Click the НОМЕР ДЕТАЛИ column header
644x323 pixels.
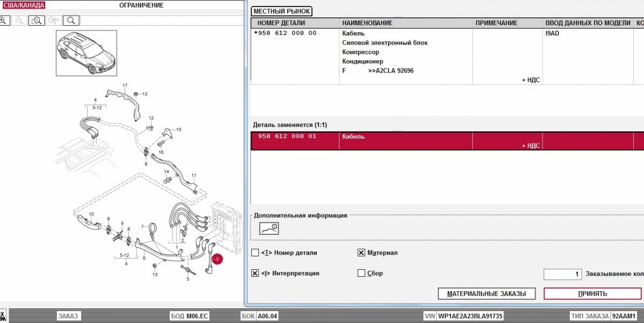281,23
